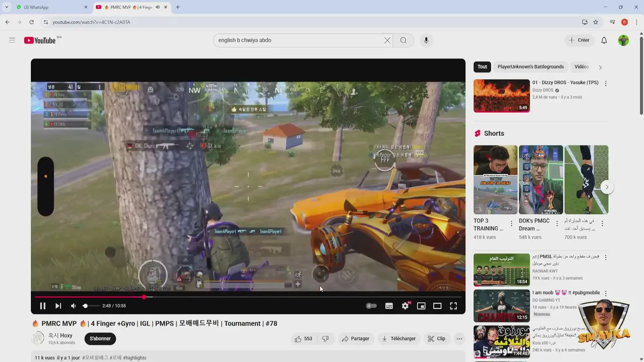The width and height of the screenshot is (644, 362).
Task: Bookmark this page with the star
Action: coord(596,22)
